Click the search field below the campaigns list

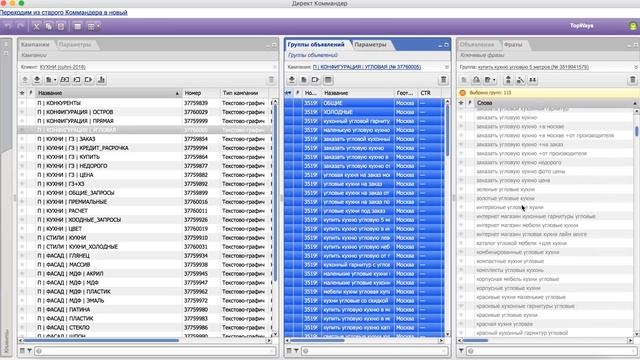pyautogui.click(x=155, y=351)
